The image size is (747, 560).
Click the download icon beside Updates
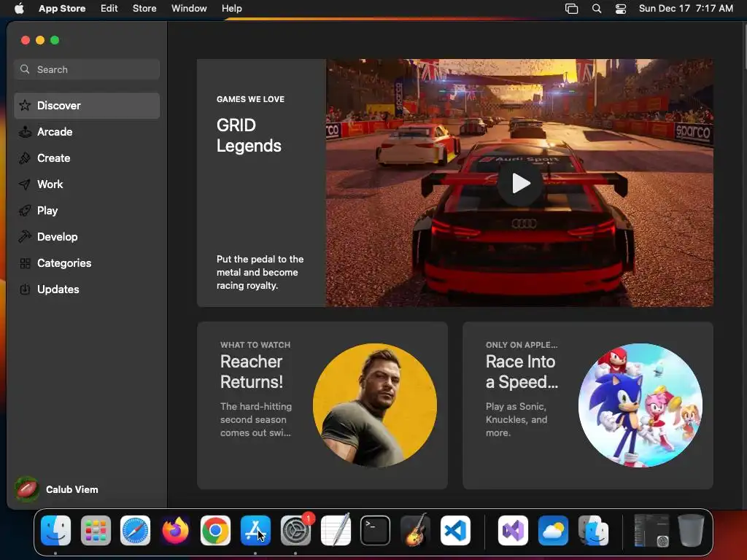coord(25,289)
